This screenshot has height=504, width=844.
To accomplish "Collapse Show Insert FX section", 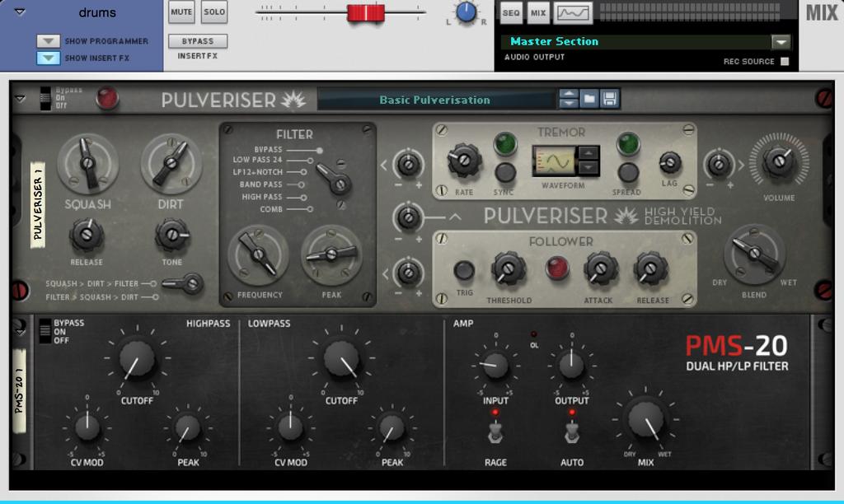I will click(48, 58).
